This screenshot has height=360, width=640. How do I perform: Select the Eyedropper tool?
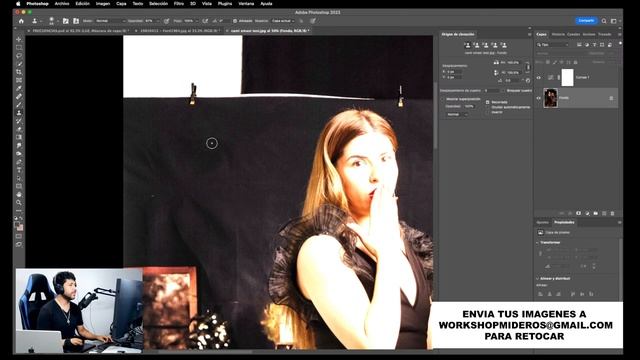19,88
